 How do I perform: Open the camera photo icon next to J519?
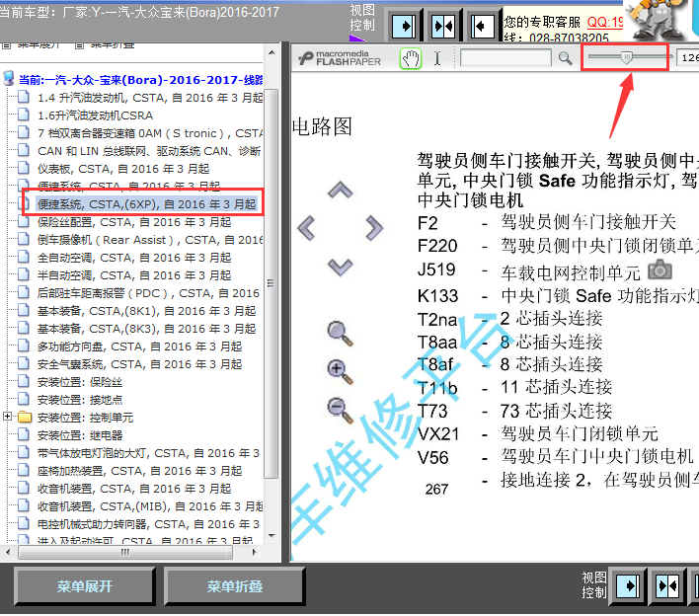click(659, 269)
